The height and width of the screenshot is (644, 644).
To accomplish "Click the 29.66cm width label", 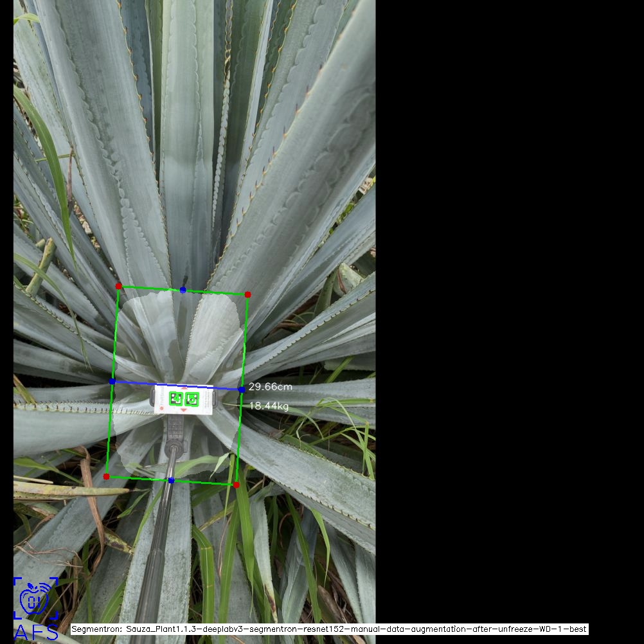I will pyautogui.click(x=271, y=387).
